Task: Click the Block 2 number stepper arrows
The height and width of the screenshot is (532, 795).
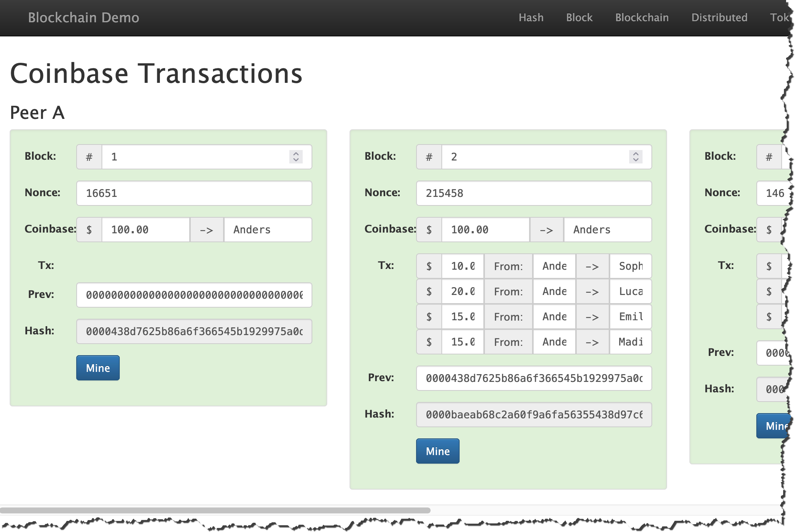Action: point(635,157)
